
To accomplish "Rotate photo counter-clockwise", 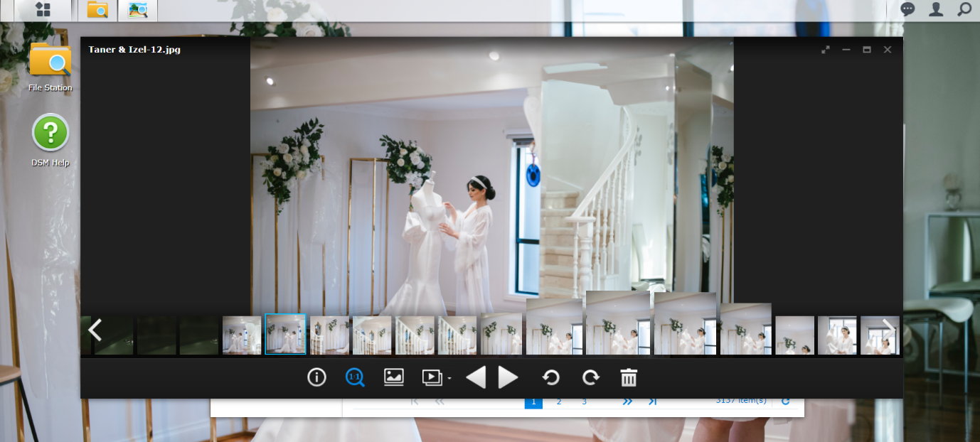I will tap(551, 377).
